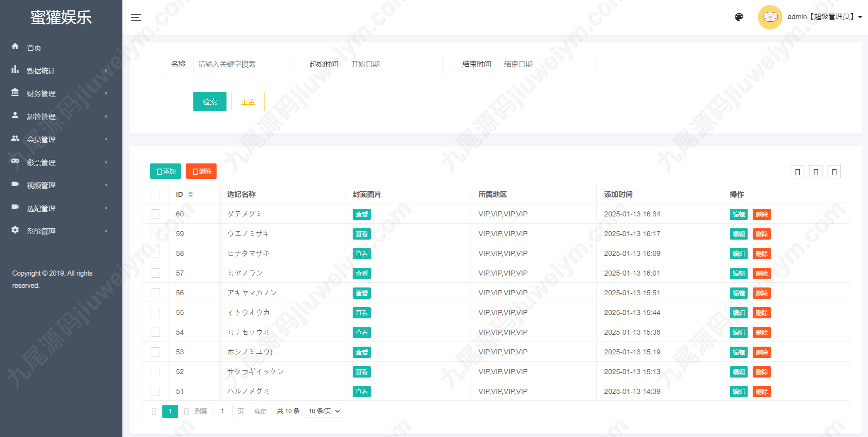The height and width of the screenshot is (437, 868).
Task: Click the camera icon for 视频管理
Action: pos(15,184)
